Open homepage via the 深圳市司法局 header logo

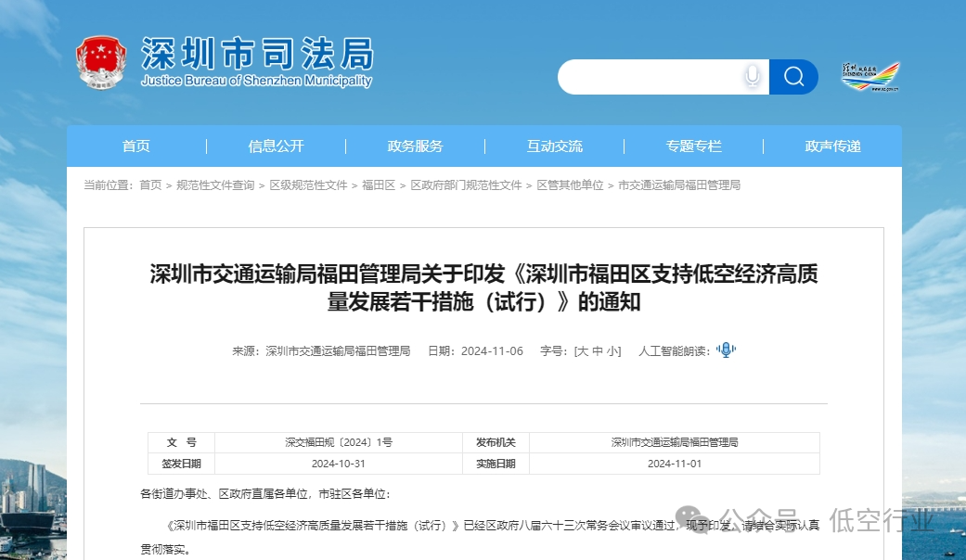pos(257,56)
